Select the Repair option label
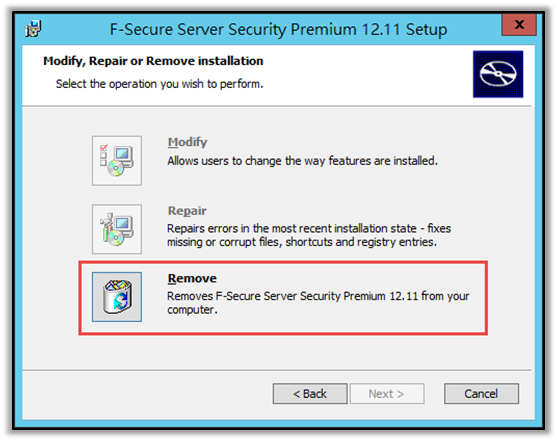This screenshot has width=557, height=441. (x=187, y=211)
